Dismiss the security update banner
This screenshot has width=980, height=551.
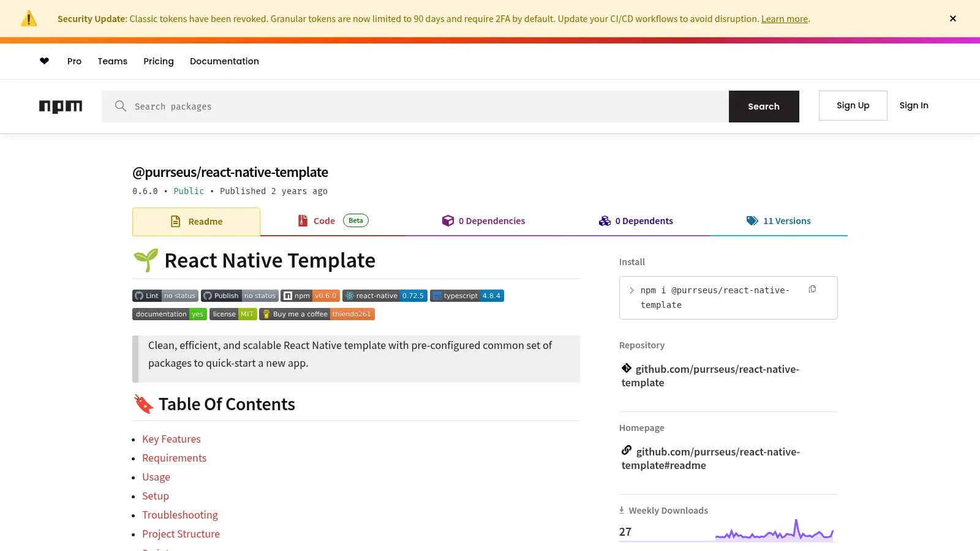click(x=952, y=19)
